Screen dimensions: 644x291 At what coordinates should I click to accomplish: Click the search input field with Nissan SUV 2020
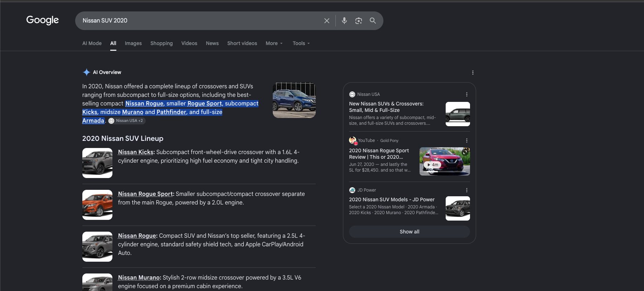(200, 21)
